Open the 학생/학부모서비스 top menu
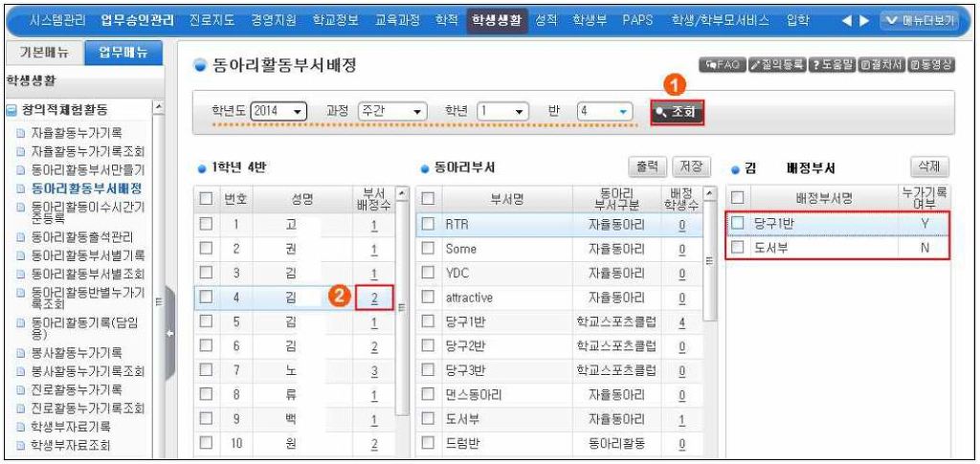 tap(720, 21)
